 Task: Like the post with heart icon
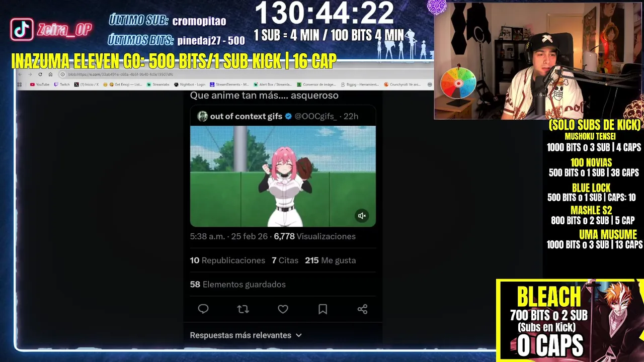click(x=283, y=309)
